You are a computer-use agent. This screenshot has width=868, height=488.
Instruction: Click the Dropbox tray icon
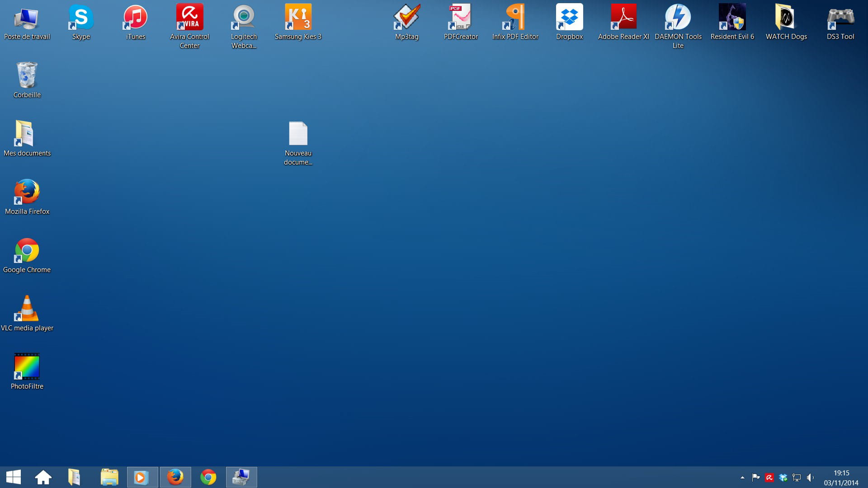pos(783,478)
